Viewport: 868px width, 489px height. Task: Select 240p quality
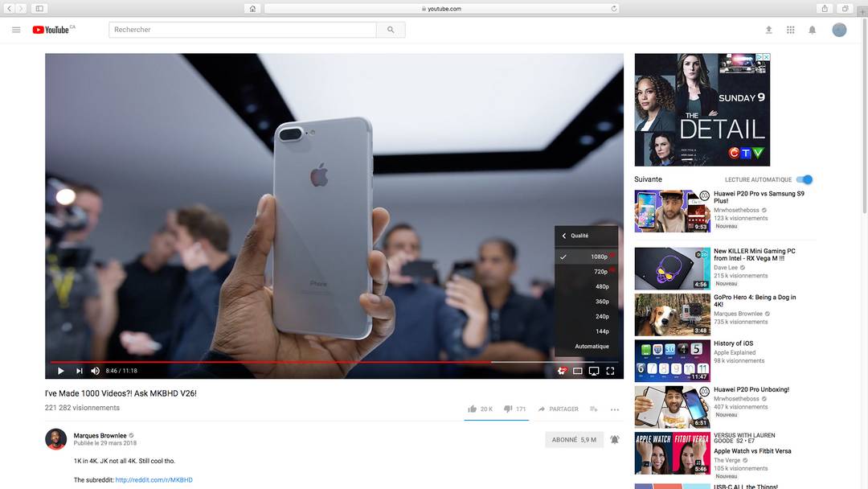pyautogui.click(x=587, y=317)
